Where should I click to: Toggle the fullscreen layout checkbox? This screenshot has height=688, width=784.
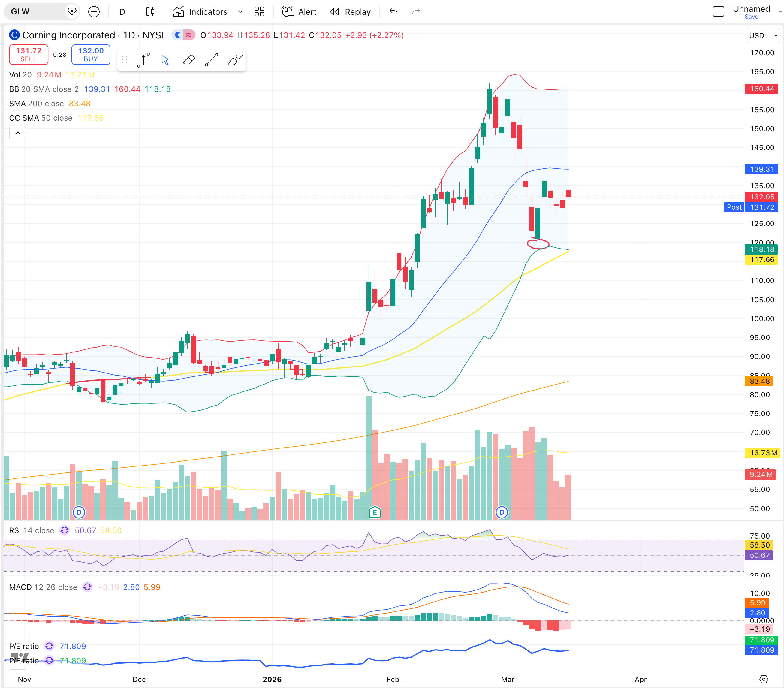click(718, 12)
